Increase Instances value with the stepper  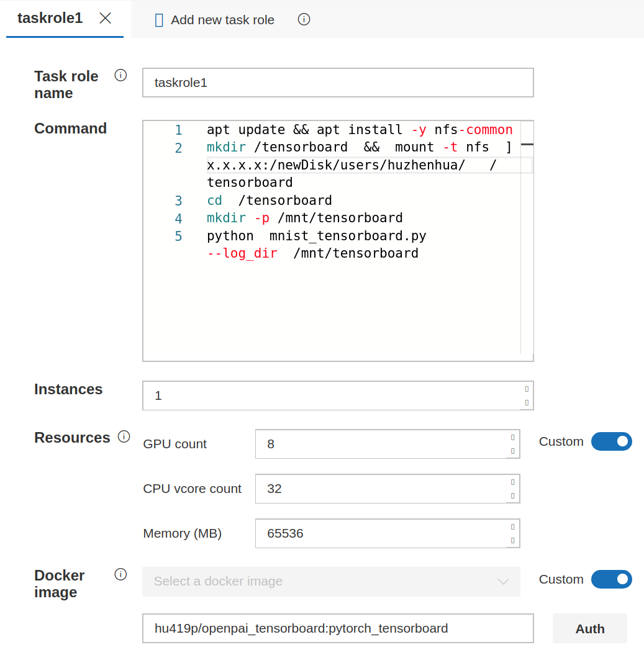click(527, 391)
